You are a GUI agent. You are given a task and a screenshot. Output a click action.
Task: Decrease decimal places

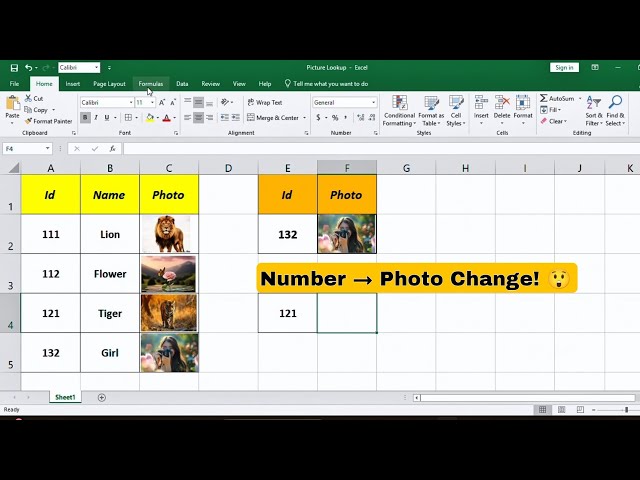tap(372, 118)
